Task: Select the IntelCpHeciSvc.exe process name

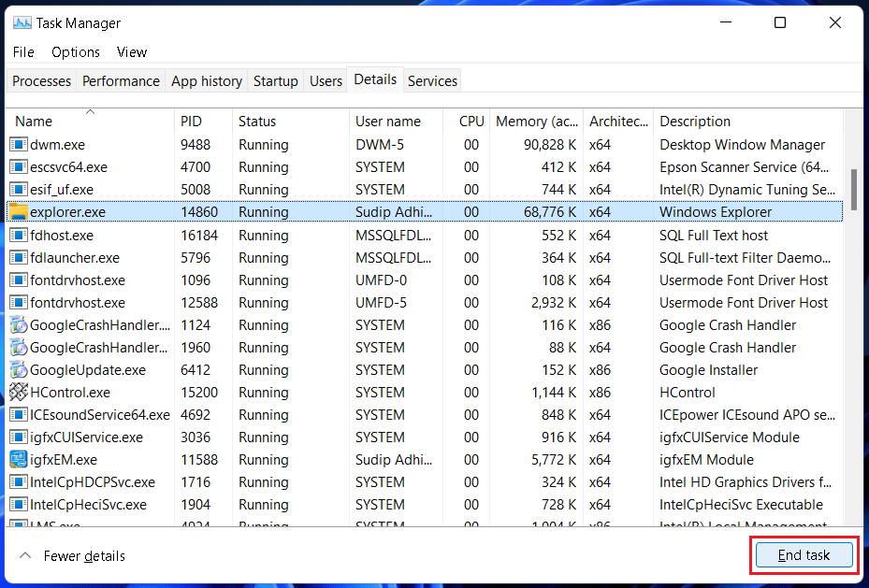Action: (88, 505)
